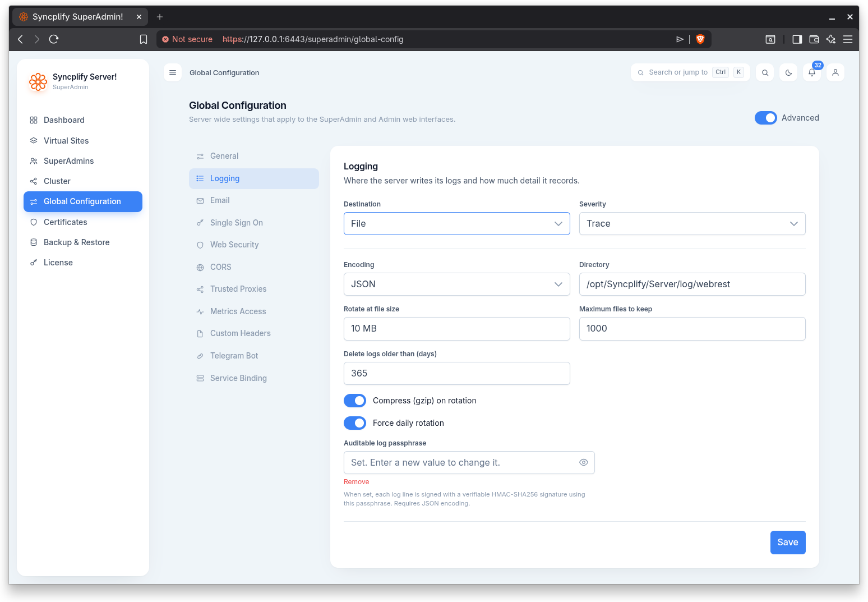Open the Destination dropdown showing File
Viewport: 868px width, 602px height.
457,224
